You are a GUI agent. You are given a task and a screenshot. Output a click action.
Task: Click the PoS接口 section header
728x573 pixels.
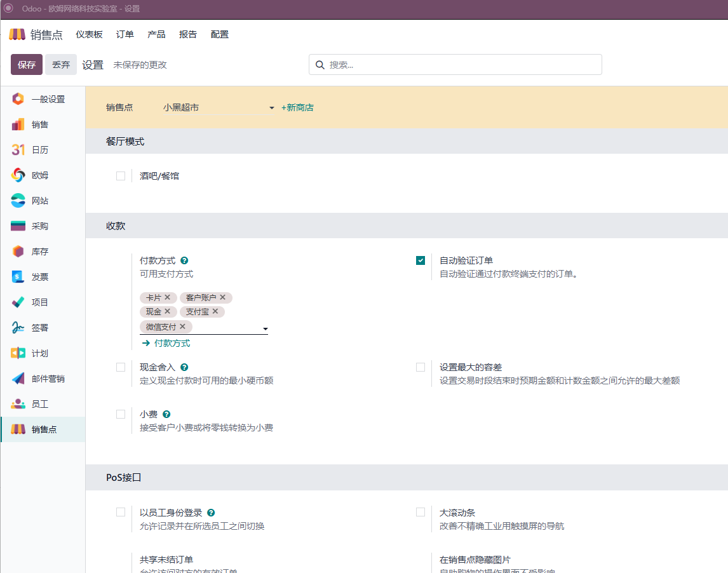point(123,477)
